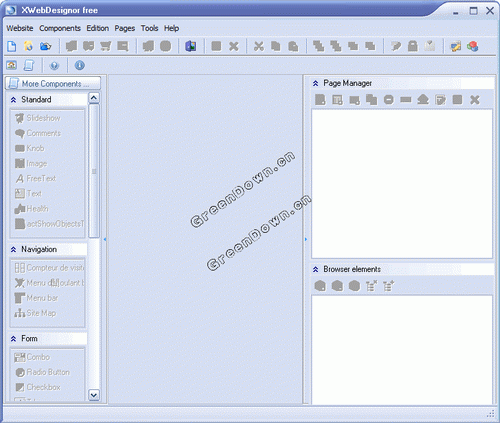This screenshot has height=423, width=500.
Task: Click the blue info circle icon
Action: click(79, 65)
